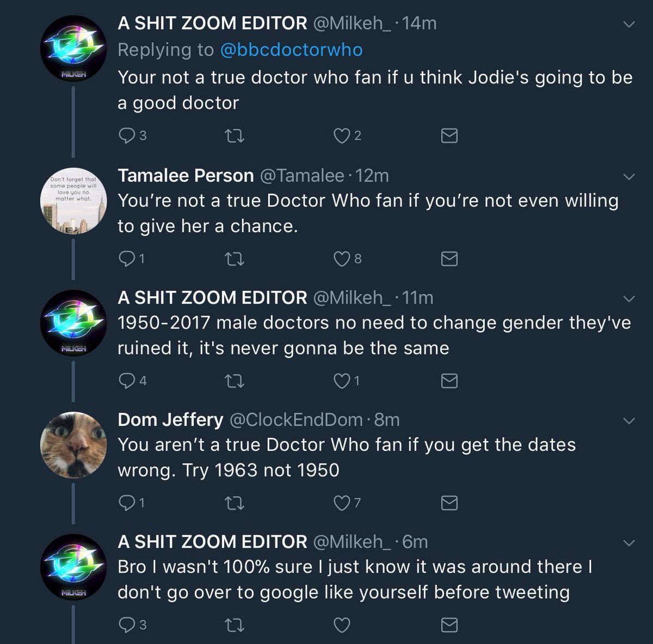Screen dimensions: 653x644
Task: Open Dom Jeffery's profile name
Action: click(x=170, y=420)
